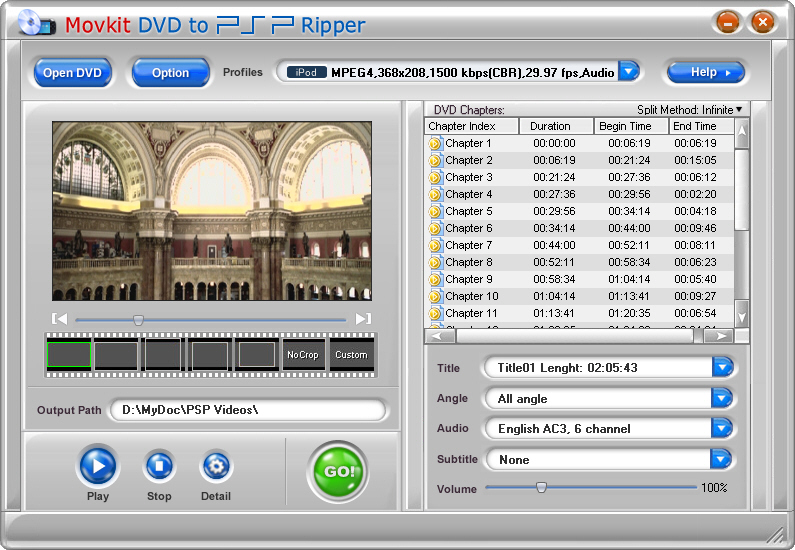Jump to end of preview video

pos(364,319)
